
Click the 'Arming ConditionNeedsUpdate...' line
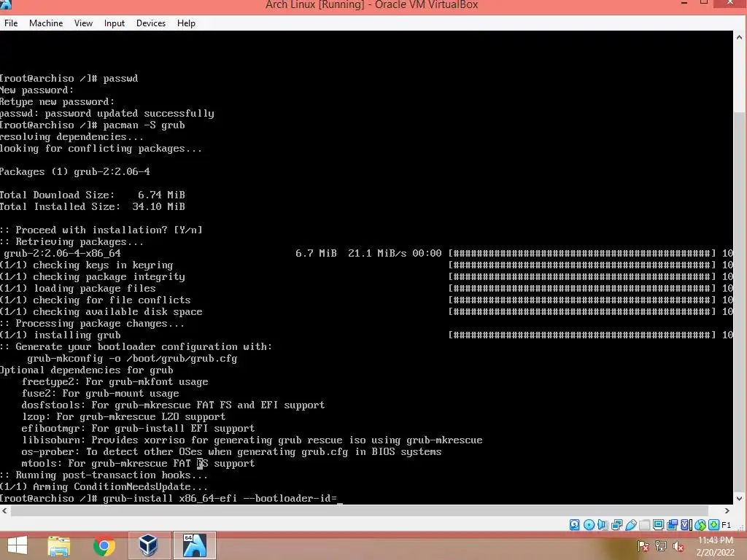coord(104,486)
